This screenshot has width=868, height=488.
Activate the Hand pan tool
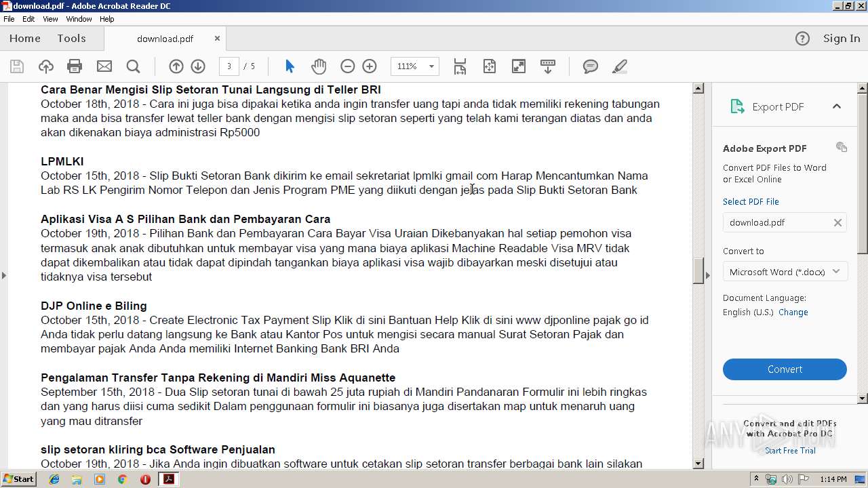(319, 66)
